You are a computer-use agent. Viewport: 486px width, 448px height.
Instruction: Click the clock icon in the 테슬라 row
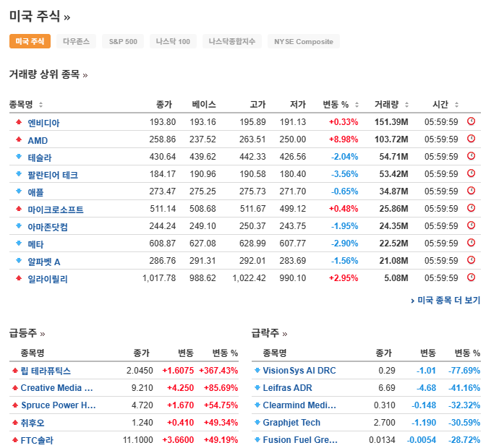pyautogui.click(x=471, y=156)
